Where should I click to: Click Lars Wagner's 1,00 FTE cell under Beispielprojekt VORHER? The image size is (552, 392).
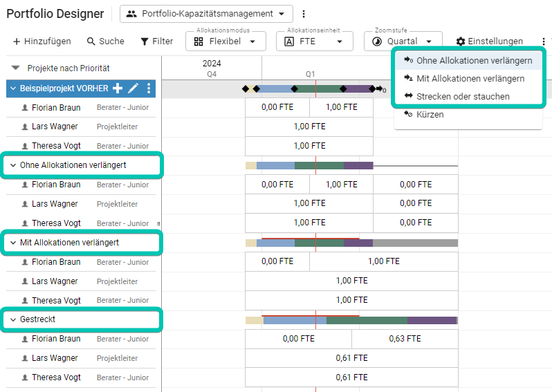click(309, 127)
